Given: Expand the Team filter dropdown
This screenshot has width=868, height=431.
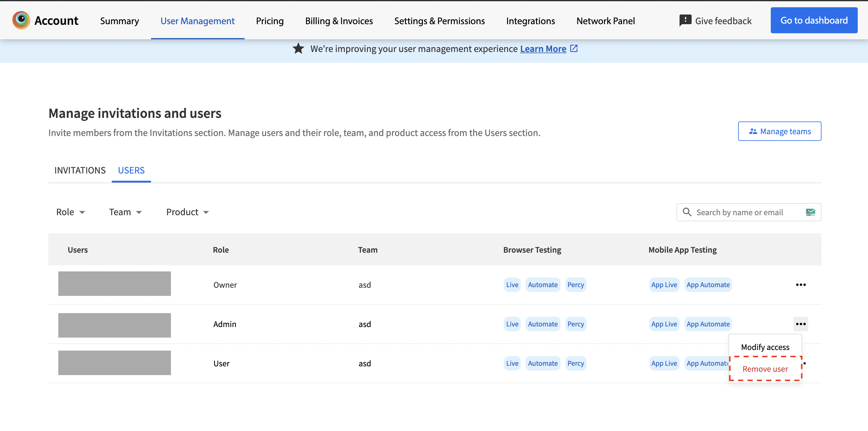Looking at the screenshot, I should [x=125, y=212].
